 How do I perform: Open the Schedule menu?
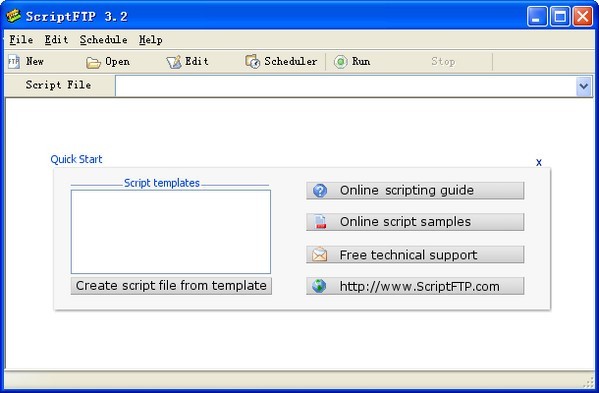[104, 40]
